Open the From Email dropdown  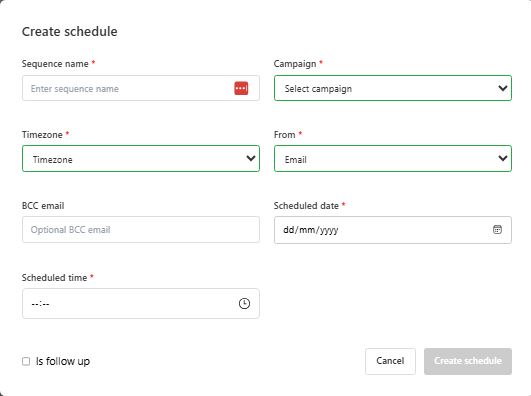click(393, 159)
